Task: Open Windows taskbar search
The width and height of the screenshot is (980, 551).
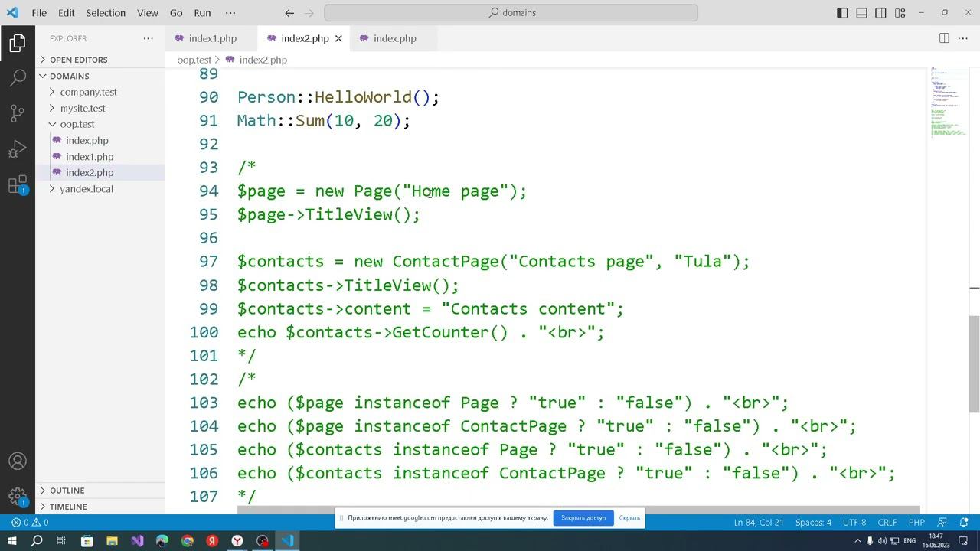Action: (36, 541)
